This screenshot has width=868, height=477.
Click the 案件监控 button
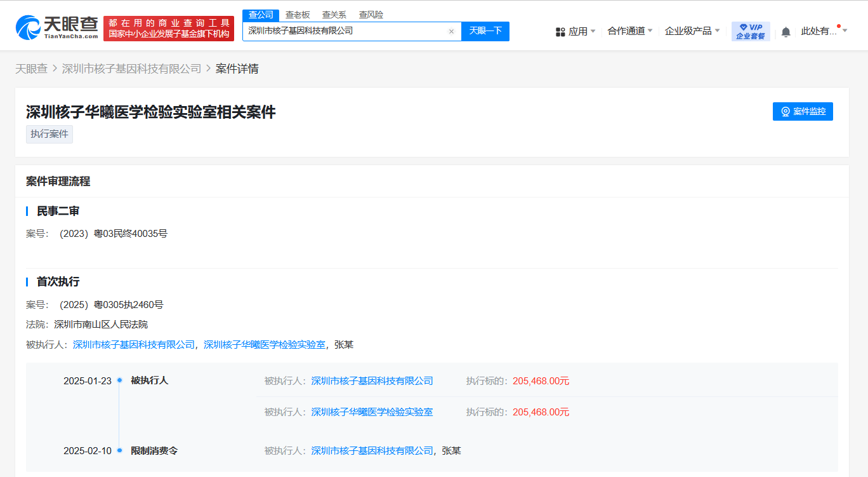coord(803,111)
